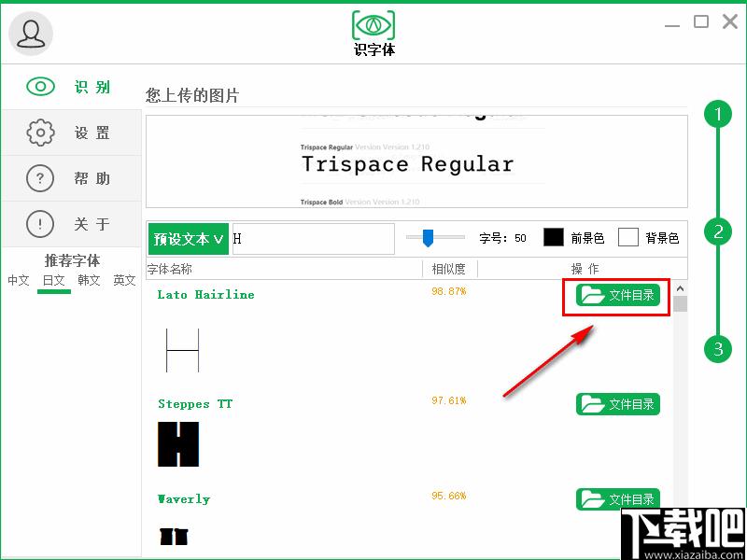
Task: Open the Settings gear icon in sidebar
Action: click(40, 133)
